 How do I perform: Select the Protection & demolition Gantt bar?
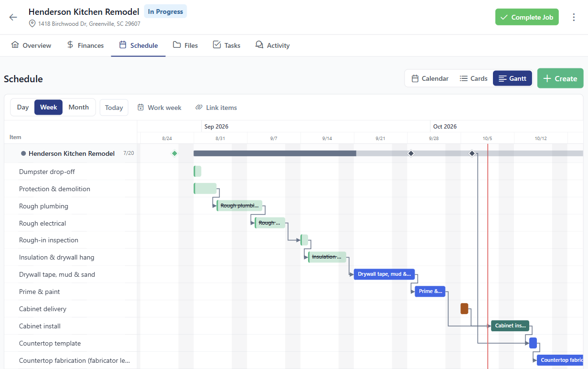205,188
